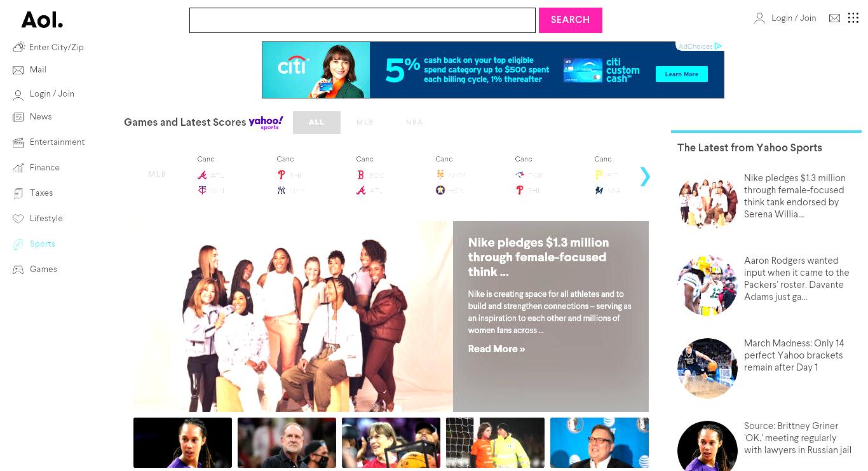
Task: Switch to the NBA scores tab
Action: coord(414,123)
